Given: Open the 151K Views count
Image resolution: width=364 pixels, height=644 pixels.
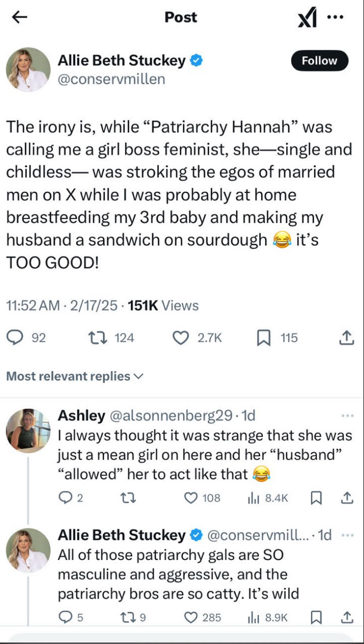Looking at the screenshot, I should tap(163, 306).
